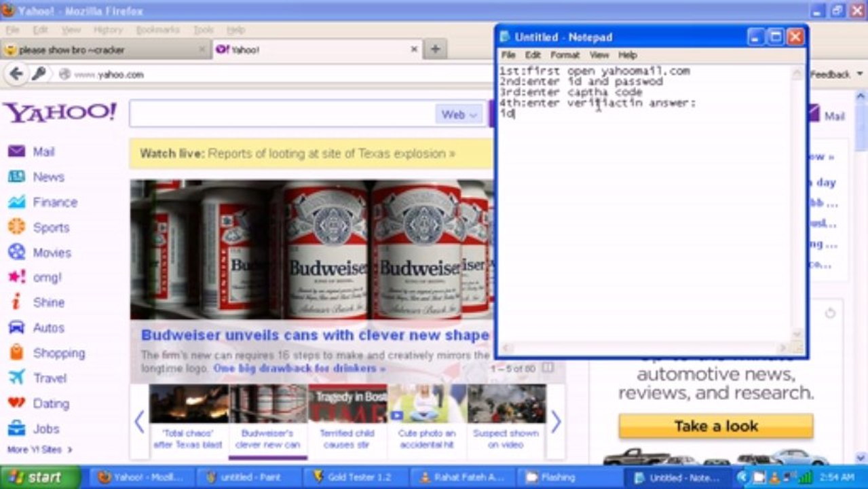868x489 pixels.
Task: Open the Travel airplane icon
Action: (16, 378)
